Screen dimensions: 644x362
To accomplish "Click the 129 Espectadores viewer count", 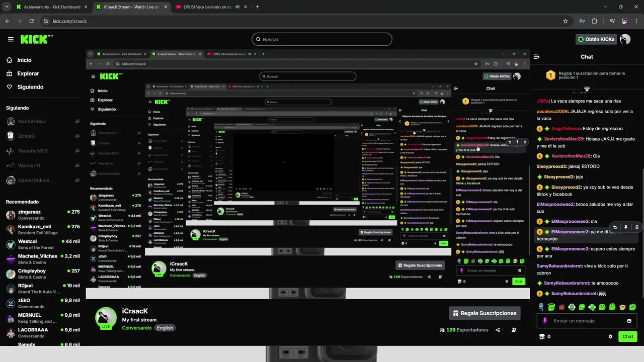I will (464, 330).
